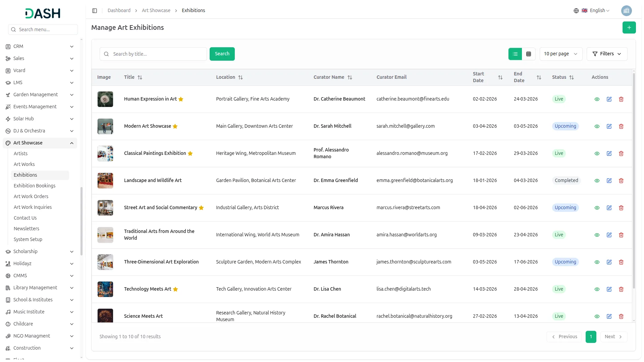
Task: Click the table's vertical scrollbar
Action: pyautogui.click(x=634, y=181)
